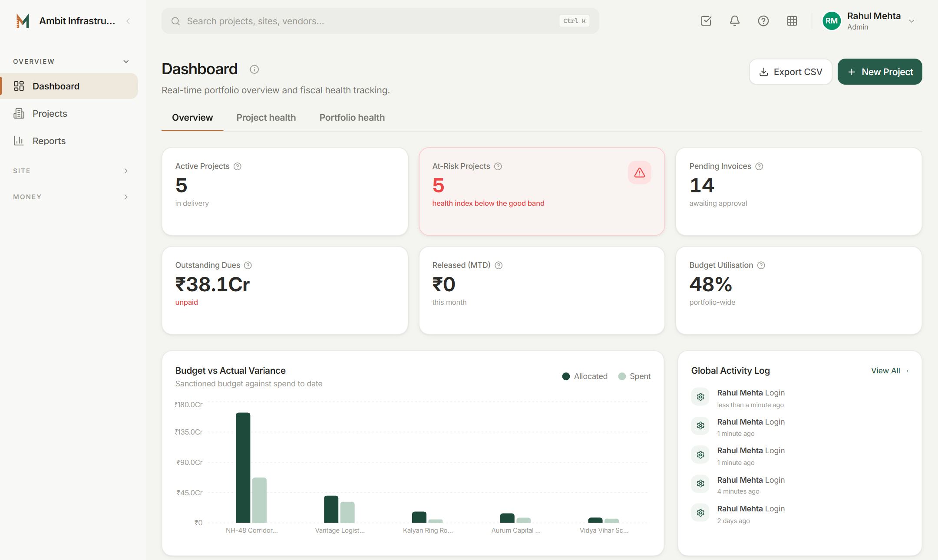Expand the MONEY sidebar section

coord(126,197)
